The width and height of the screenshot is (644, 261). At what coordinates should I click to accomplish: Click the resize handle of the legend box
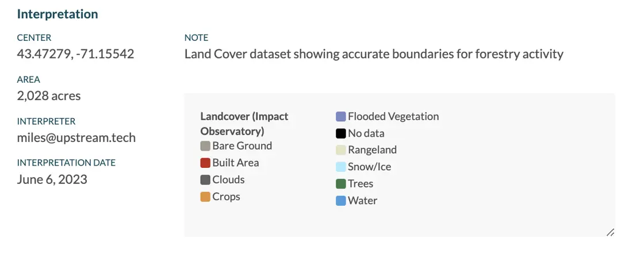tap(610, 232)
